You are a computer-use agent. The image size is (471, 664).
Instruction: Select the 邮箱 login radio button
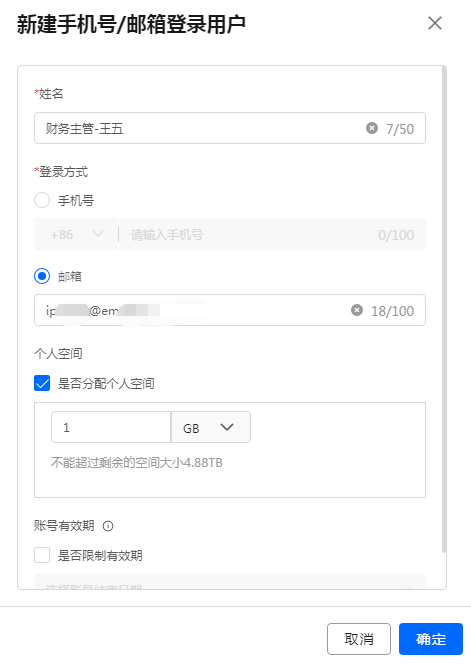[x=42, y=276]
